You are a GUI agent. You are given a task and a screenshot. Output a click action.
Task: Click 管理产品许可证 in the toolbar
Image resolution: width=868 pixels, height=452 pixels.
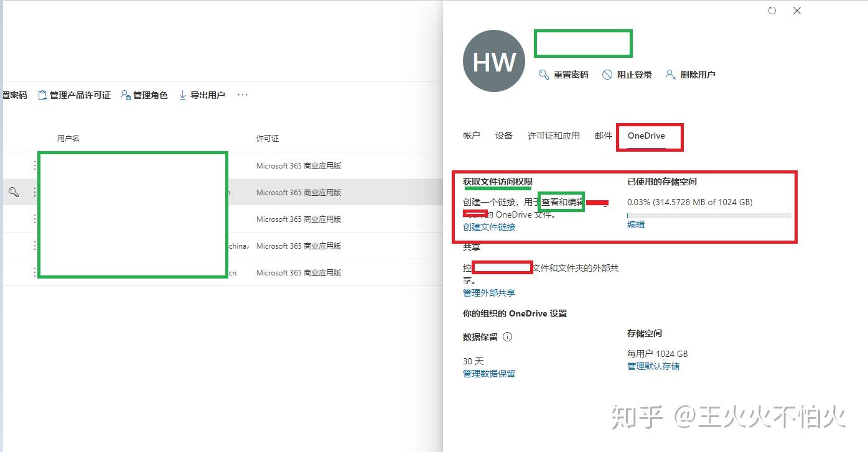pos(74,95)
